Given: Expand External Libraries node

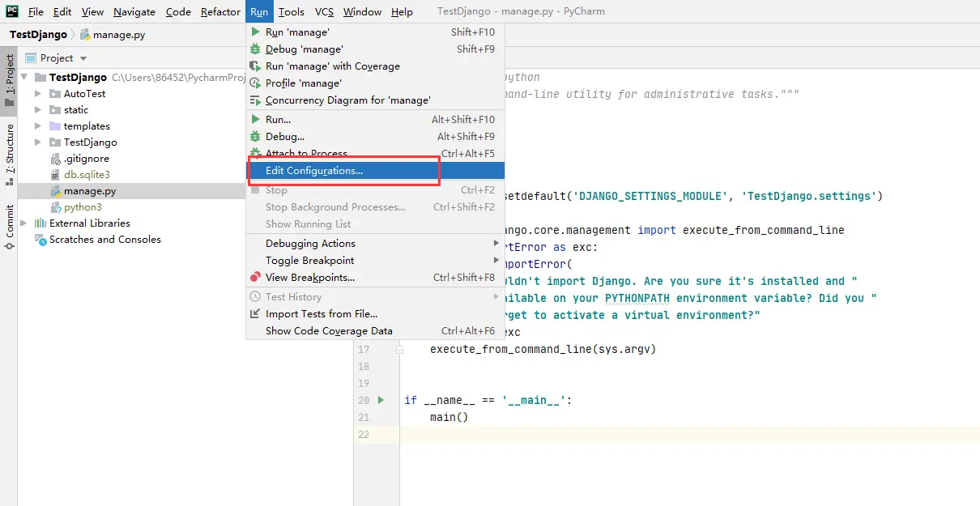Looking at the screenshot, I should 23,223.
